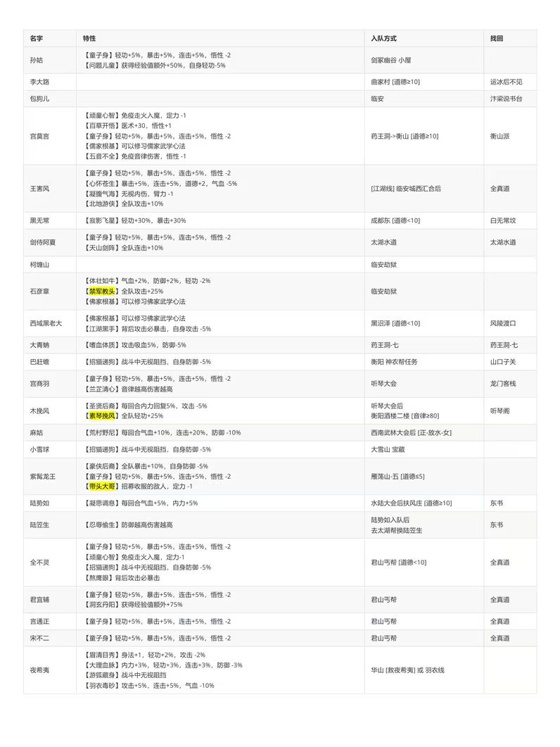This screenshot has height=747, width=560.
Task: Click the 水陆大会后扶风庄 [道德≥10] cell
Action: (x=412, y=503)
